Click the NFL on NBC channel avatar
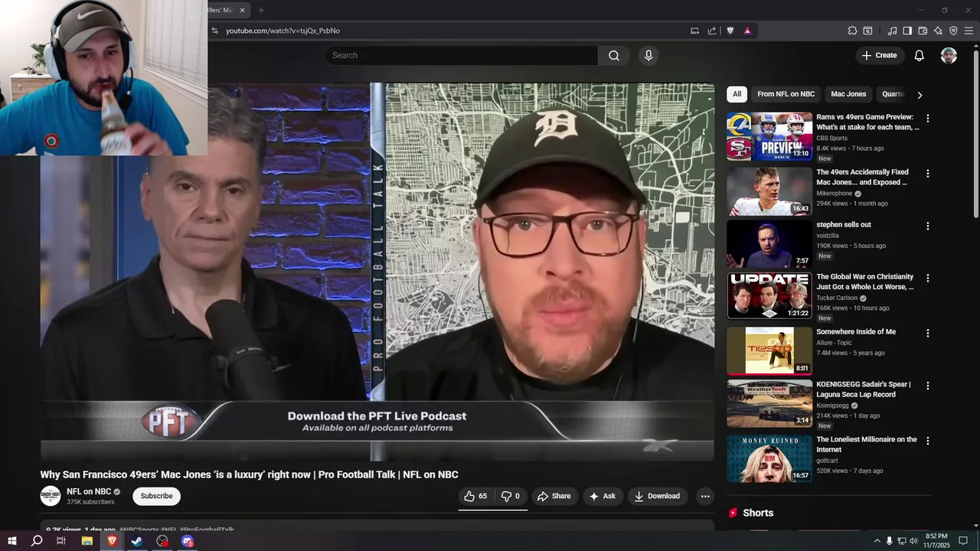This screenshot has height=551, width=980. click(x=51, y=496)
